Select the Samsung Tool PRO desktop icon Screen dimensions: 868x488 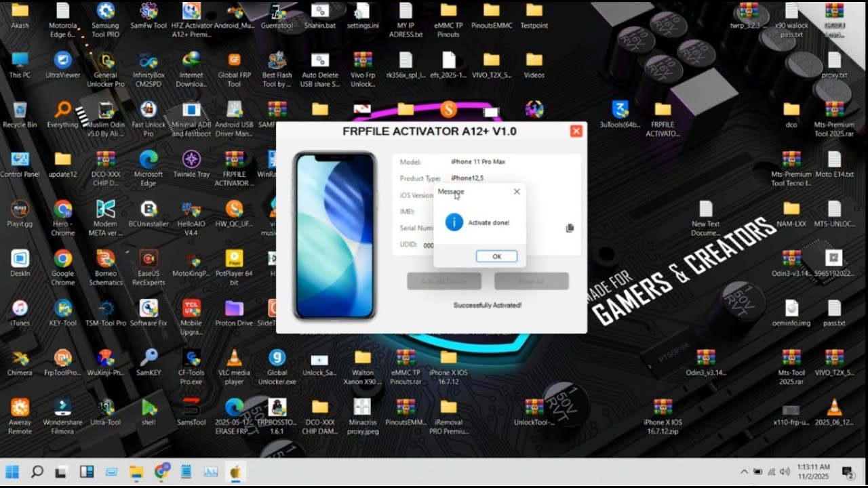[x=105, y=19]
